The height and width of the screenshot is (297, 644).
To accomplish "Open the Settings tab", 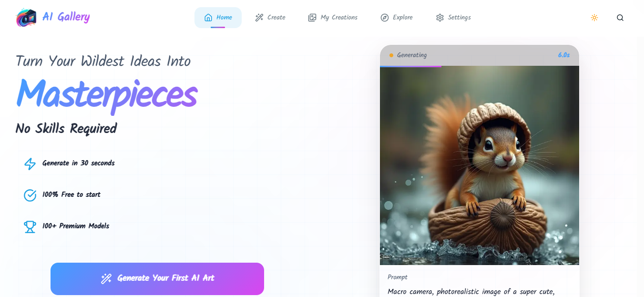I will click(453, 18).
